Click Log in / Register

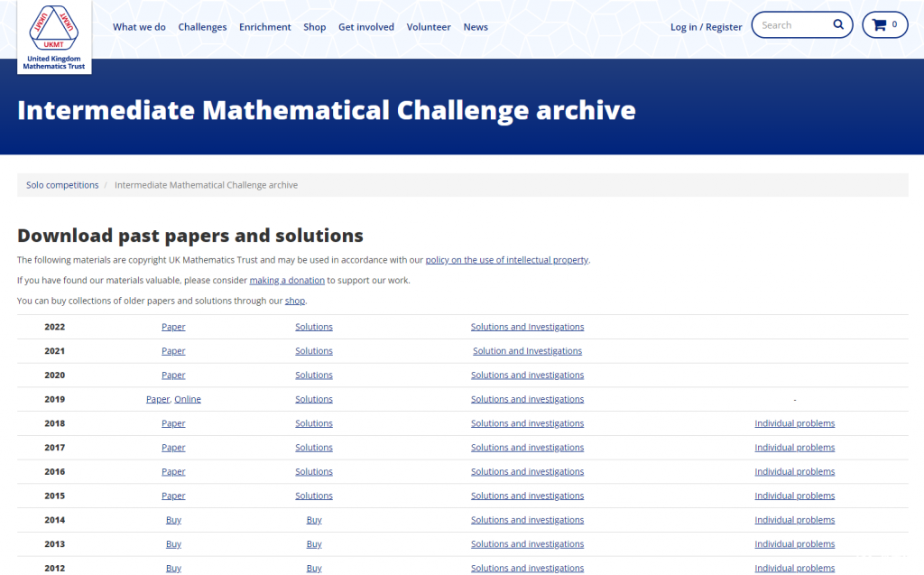pyautogui.click(x=706, y=27)
